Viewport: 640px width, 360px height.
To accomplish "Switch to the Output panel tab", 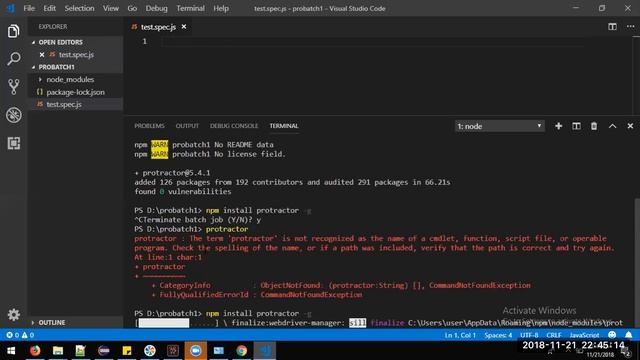I will pyautogui.click(x=187, y=126).
